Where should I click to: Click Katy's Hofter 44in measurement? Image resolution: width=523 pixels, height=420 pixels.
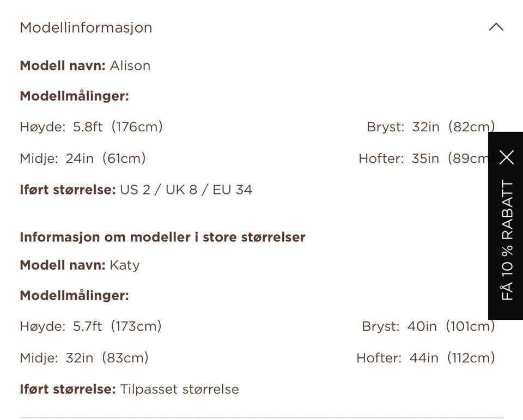pos(425,357)
